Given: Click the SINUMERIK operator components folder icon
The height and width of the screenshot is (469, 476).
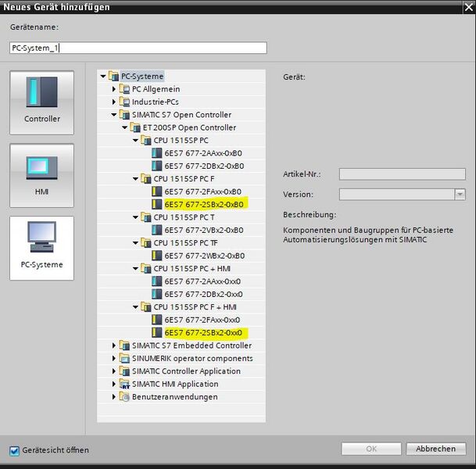Looking at the screenshot, I should tap(124, 358).
